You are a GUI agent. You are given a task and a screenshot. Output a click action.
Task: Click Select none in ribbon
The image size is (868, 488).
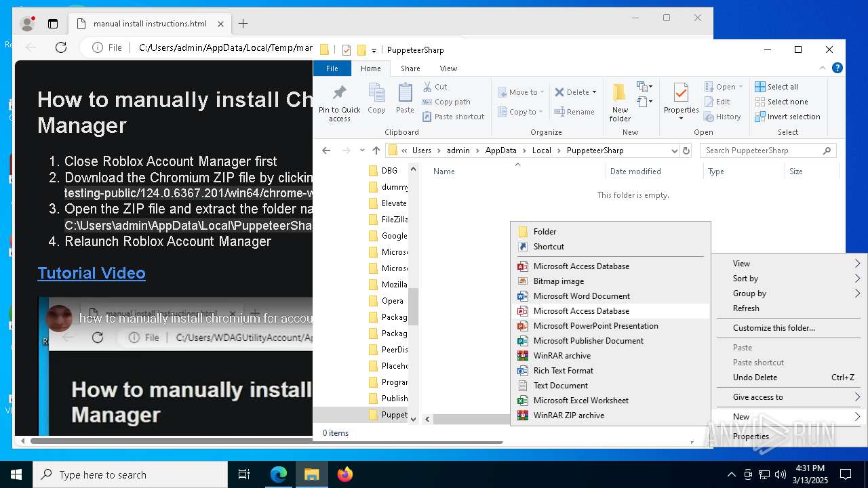[x=781, y=102]
